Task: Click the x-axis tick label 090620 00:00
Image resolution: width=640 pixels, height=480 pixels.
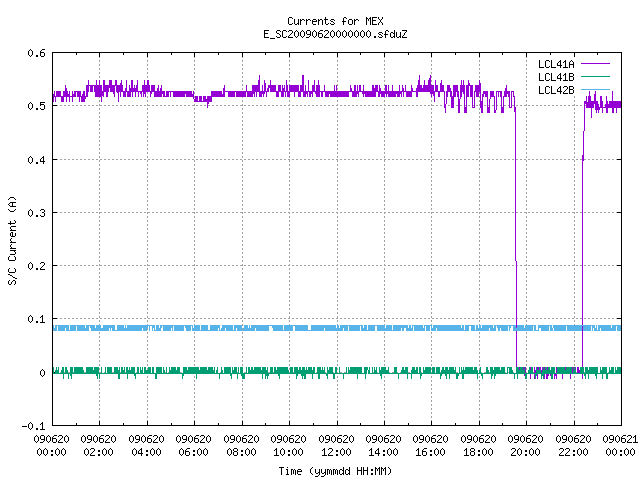Action: (51, 445)
